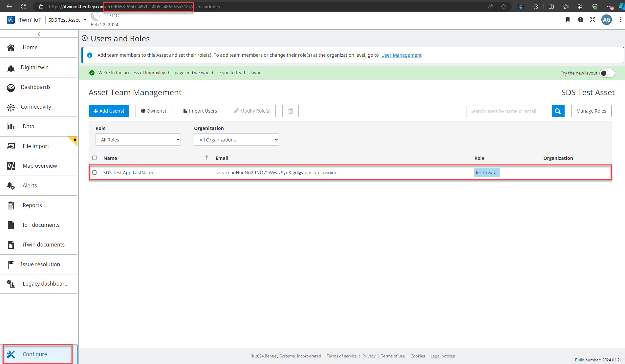Viewport: 625px width, 364px height.
Task: Open Dashboards in the sidebar
Action: 35,87
